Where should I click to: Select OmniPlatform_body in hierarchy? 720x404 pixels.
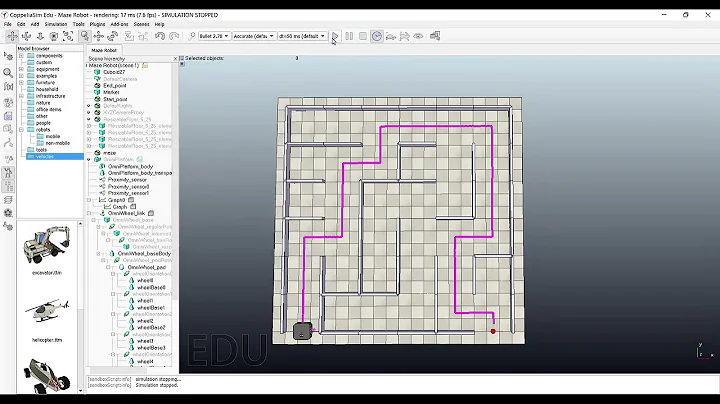tap(130, 166)
